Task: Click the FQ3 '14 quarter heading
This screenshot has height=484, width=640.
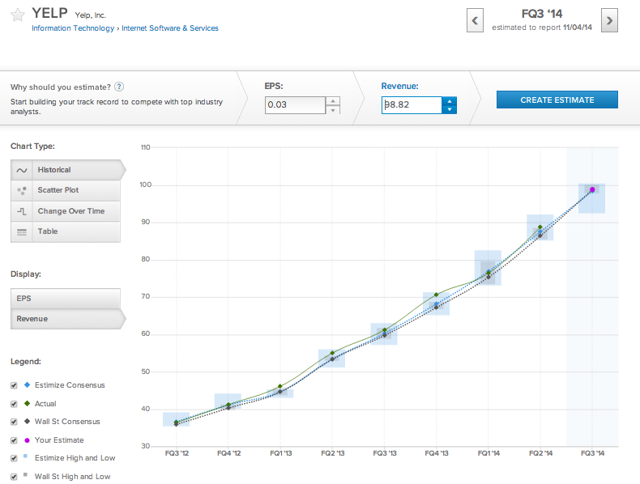Action: [x=542, y=14]
